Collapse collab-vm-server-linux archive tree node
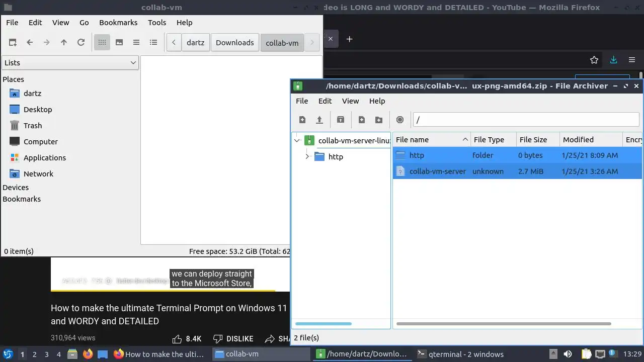 click(x=297, y=141)
